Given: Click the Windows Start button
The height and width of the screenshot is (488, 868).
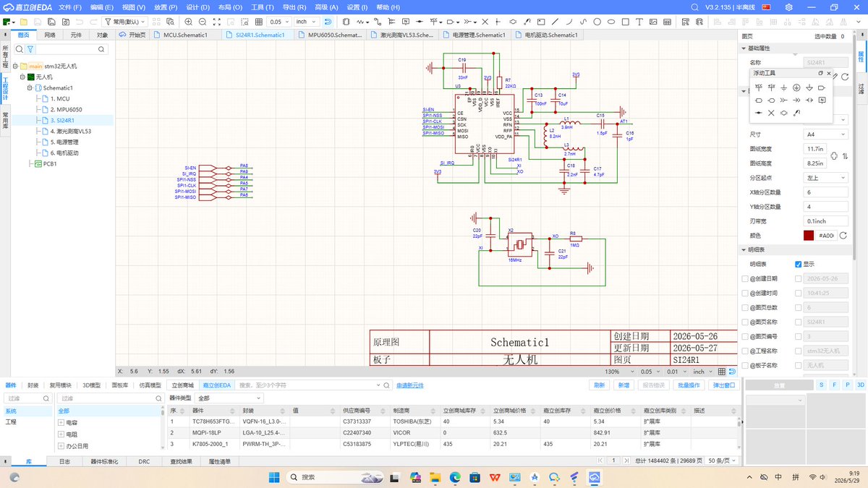Looking at the screenshot, I should (276, 477).
